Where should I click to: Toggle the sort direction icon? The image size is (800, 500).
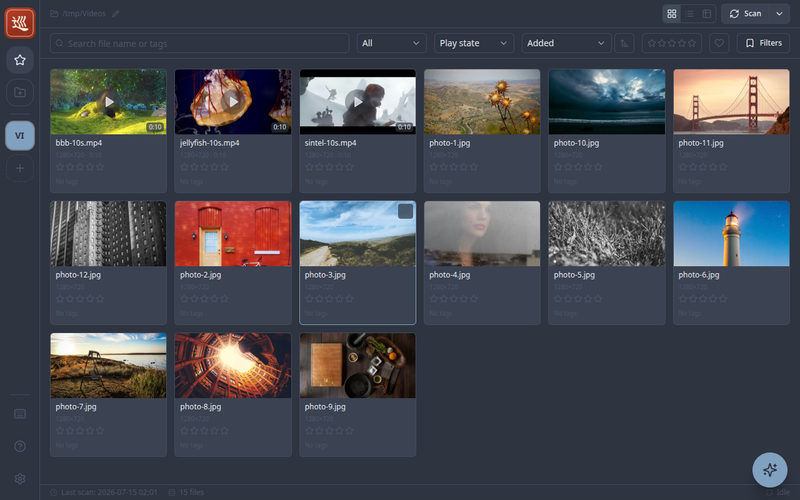(624, 43)
